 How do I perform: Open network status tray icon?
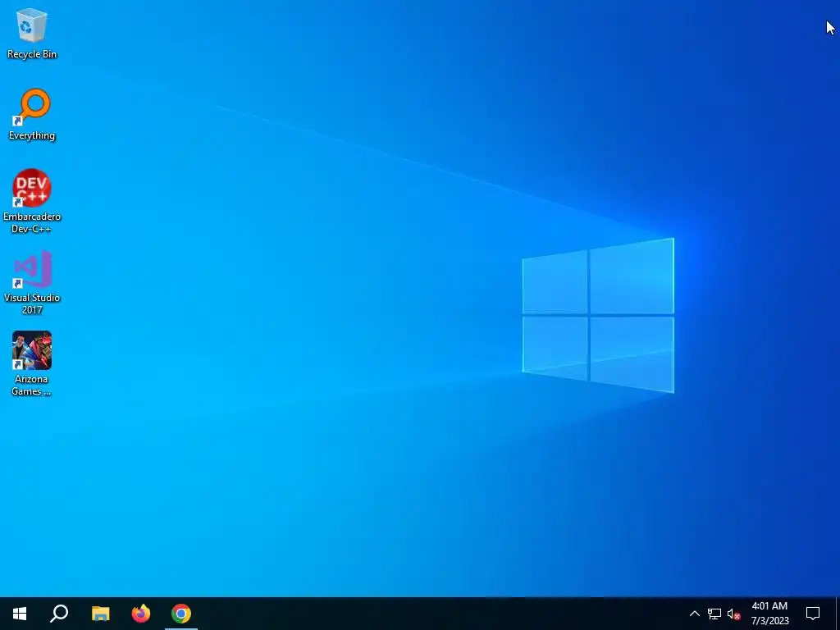714,614
